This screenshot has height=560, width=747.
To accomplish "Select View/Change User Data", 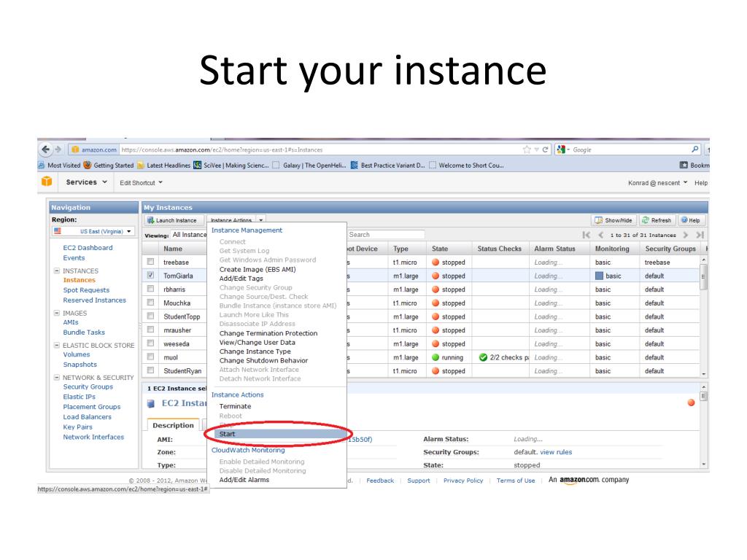I will tap(258, 343).
